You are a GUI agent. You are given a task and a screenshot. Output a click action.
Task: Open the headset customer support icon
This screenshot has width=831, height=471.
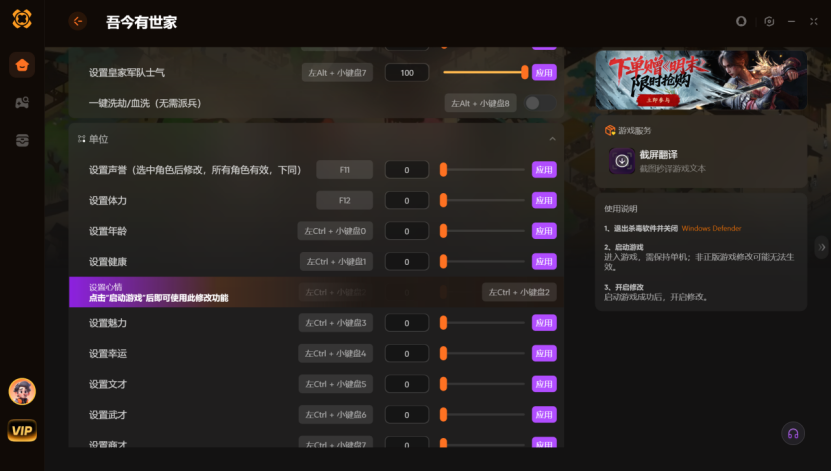tap(793, 433)
